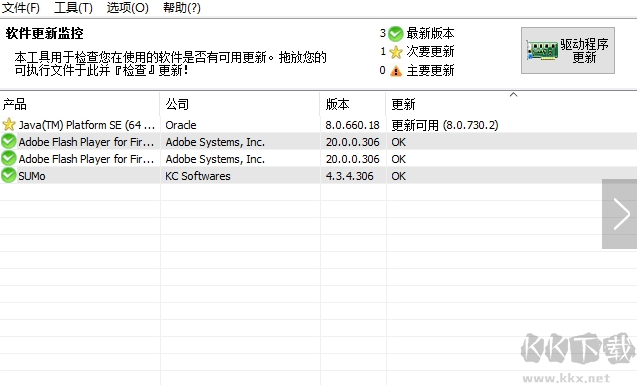The width and height of the screenshot is (637, 385).
Task: Click the star icon beside 次要更新
Action: coord(396,52)
